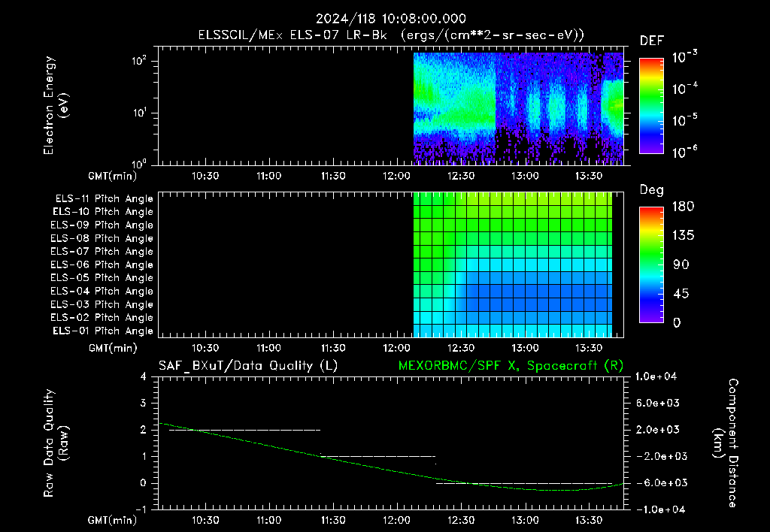770x532 pixels.
Task: Click the 10:30 tick under the spectrogram panel
Action: coord(205,176)
